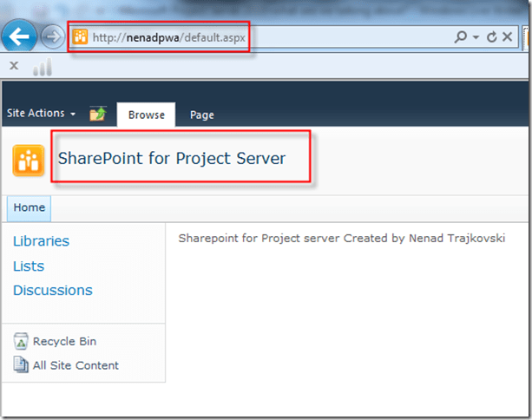532x420 pixels.
Task: Click the browser Forward arrow button
Action: [x=52, y=37]
